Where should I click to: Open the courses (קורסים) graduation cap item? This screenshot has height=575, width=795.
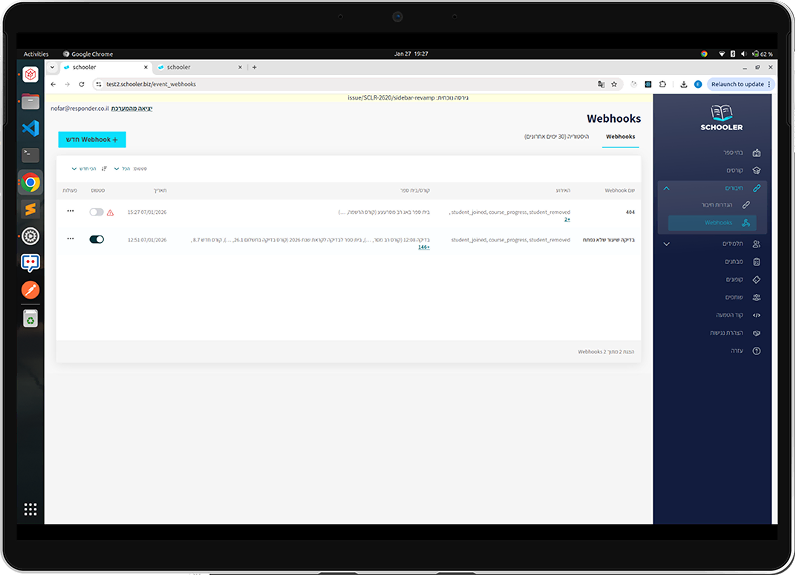[743, 170]
